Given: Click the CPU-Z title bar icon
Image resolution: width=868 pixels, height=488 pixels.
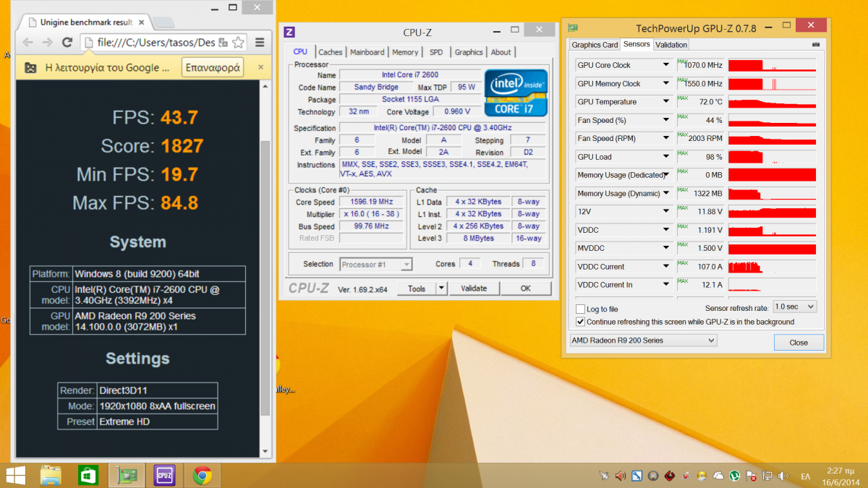Looking at the screenshot, I should [289, 32].
